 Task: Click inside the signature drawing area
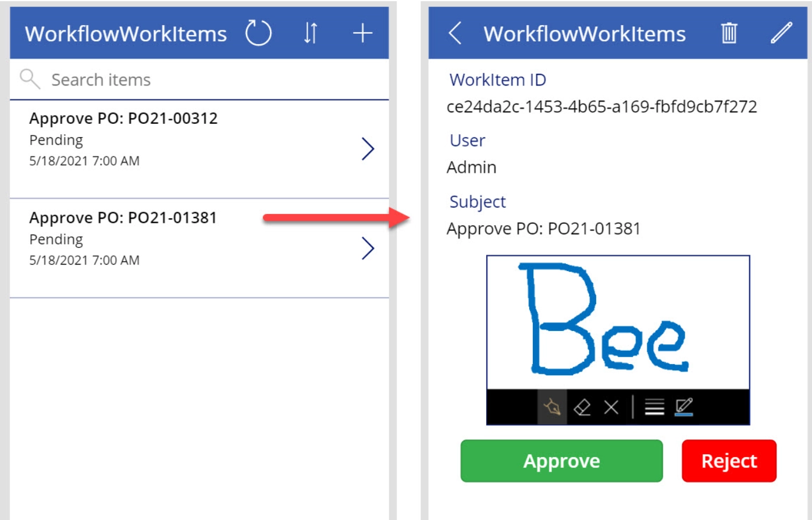pos(618,323)
